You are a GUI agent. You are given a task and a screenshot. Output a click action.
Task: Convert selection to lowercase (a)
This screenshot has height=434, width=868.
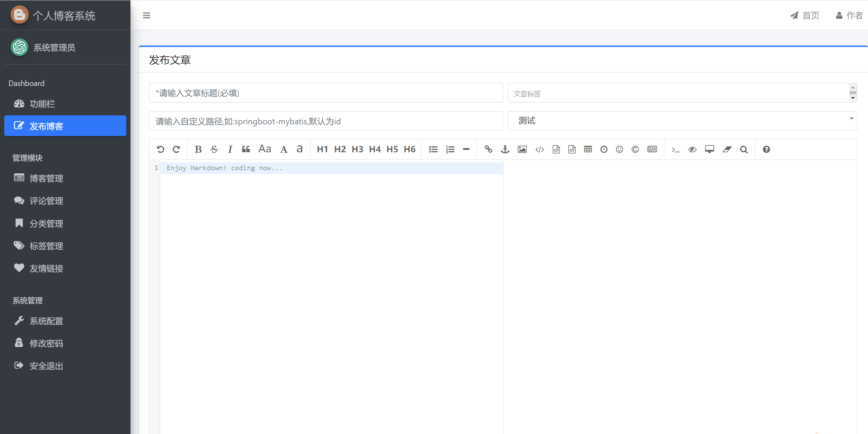pos(300,149)
